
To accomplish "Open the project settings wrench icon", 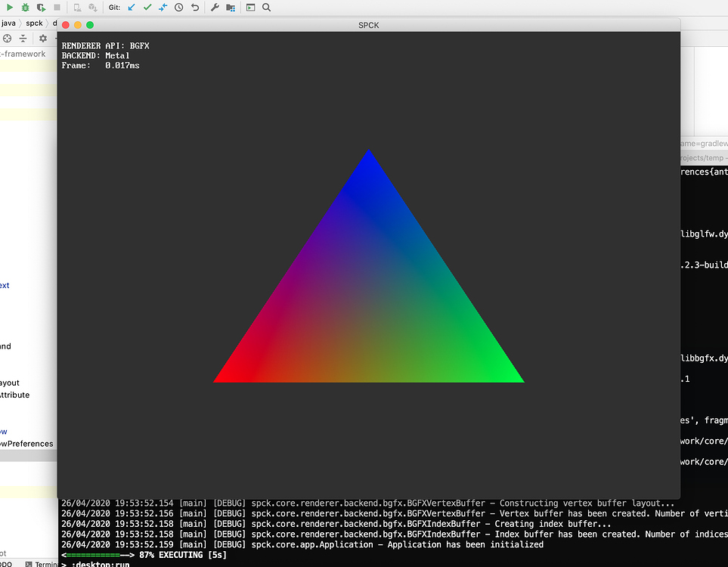I will point(215,8).
